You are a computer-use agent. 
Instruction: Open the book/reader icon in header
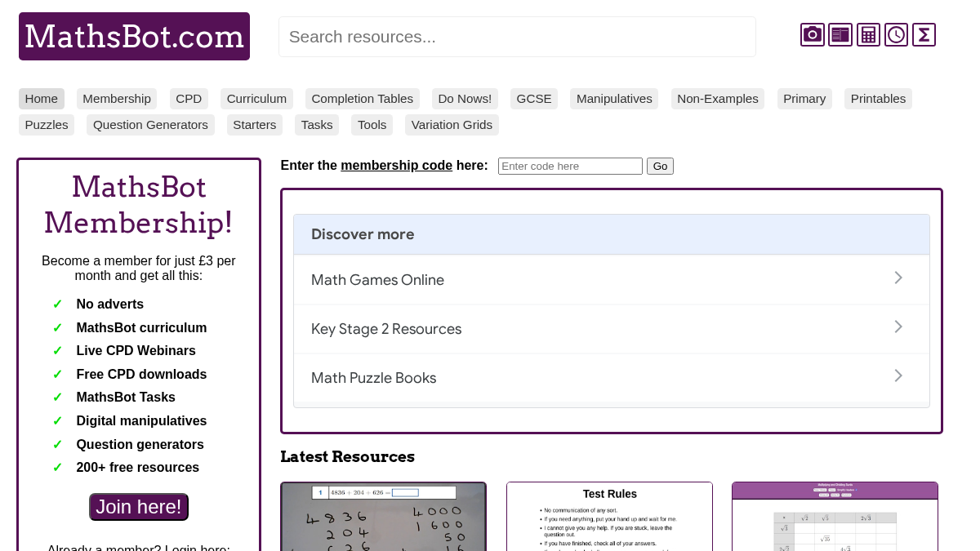tap(840, 34)
